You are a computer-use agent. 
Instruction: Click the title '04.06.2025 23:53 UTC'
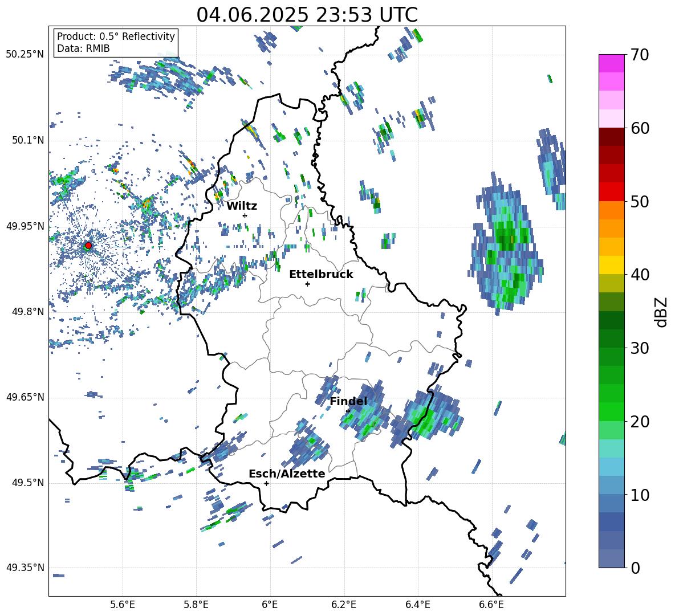click(x=307, y=15)
